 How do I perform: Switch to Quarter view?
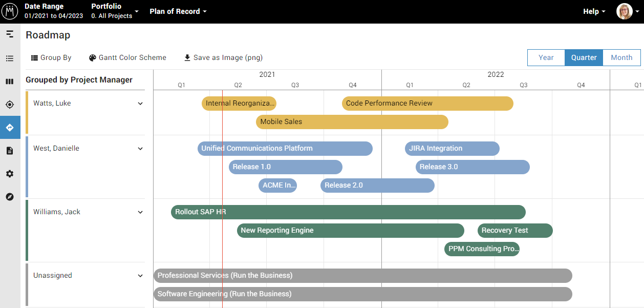coord(584,57)
